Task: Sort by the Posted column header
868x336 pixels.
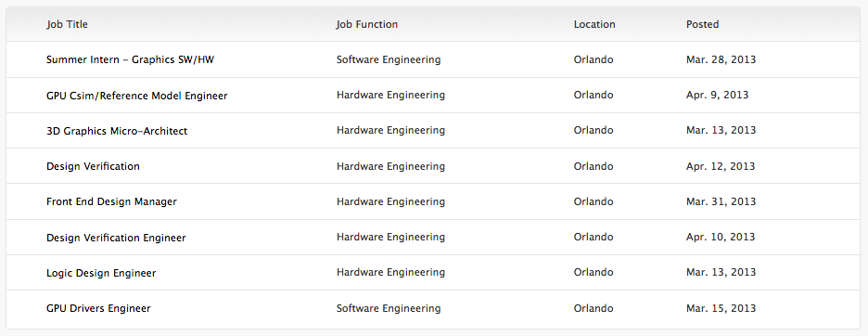Action: [x=703, y=24]
